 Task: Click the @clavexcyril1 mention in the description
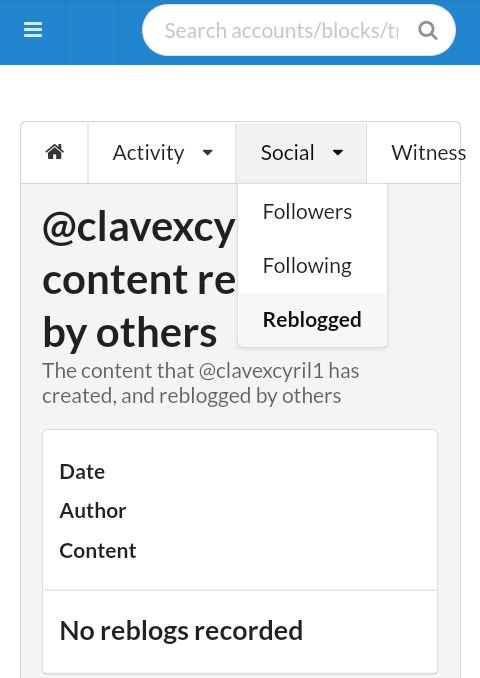(261, 371)
